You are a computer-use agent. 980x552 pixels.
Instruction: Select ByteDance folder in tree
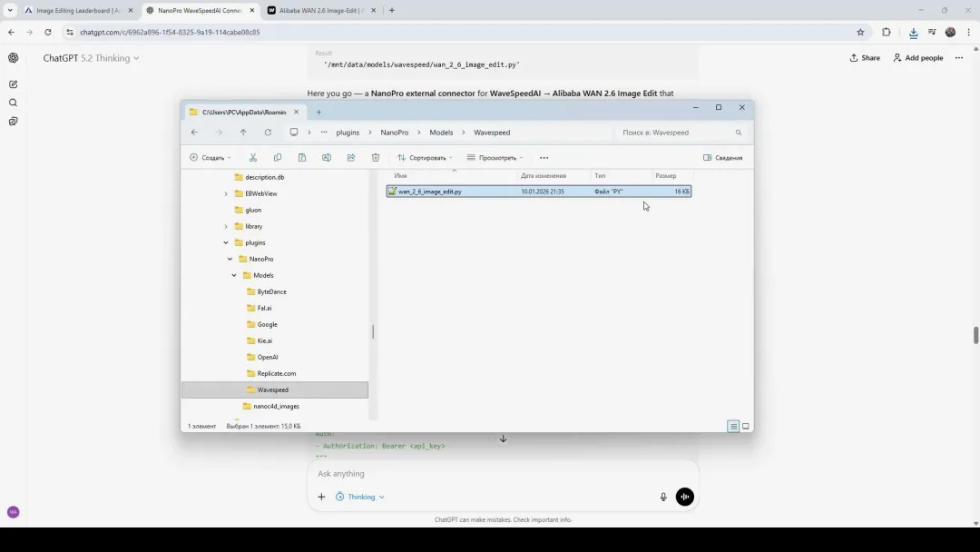click(x=272, y=292)
